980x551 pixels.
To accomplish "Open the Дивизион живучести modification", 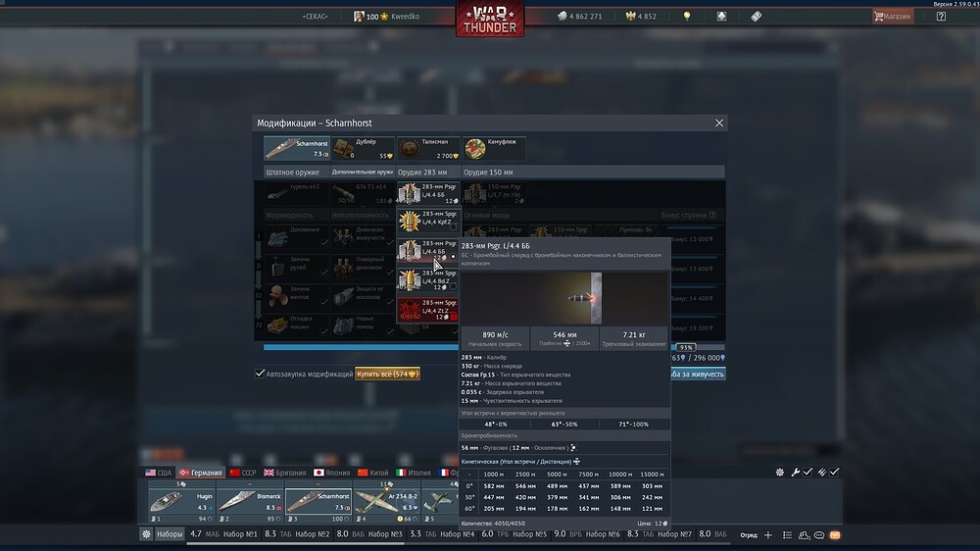I will (363, 237).
